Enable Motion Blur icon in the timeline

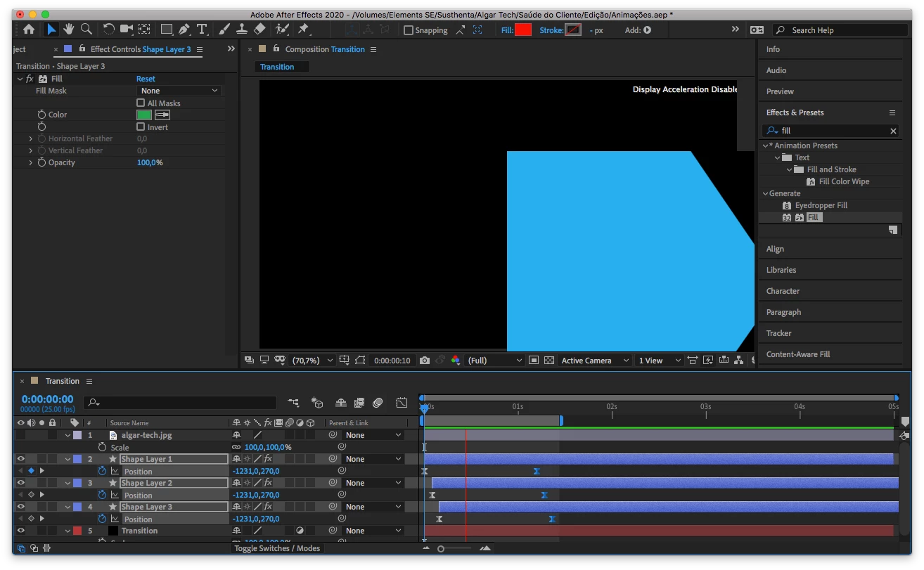pos(378,403)
